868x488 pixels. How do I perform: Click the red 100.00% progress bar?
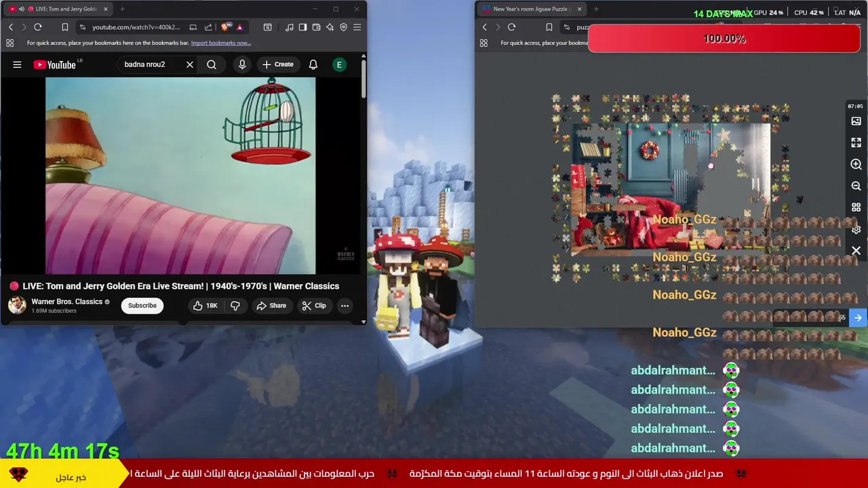724,39
